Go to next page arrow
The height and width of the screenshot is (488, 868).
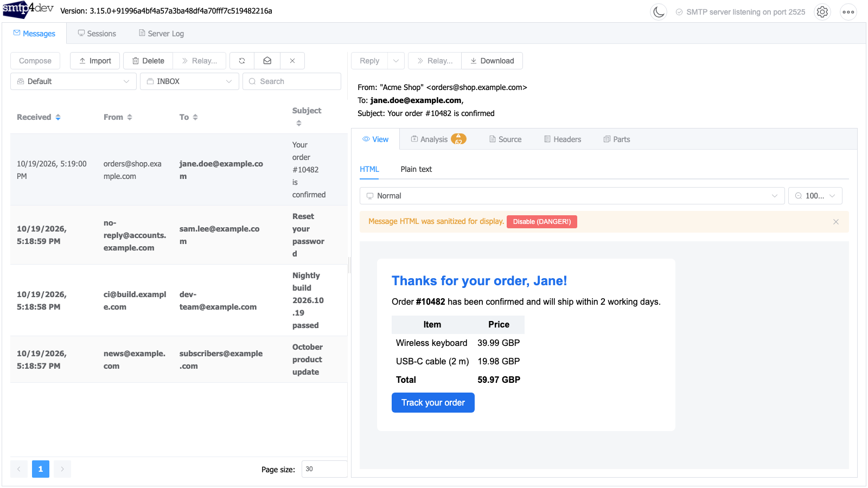[62, 469]
